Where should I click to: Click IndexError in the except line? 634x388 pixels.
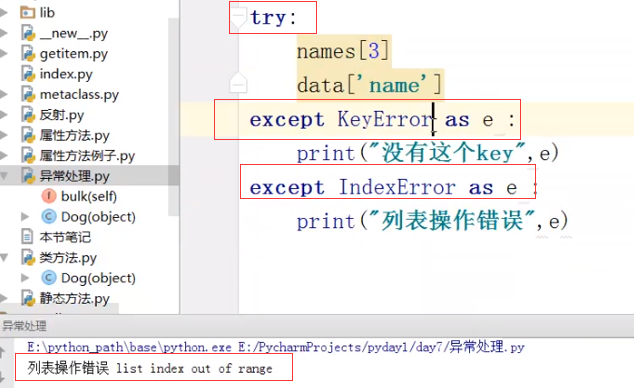[x=397, y=187]
